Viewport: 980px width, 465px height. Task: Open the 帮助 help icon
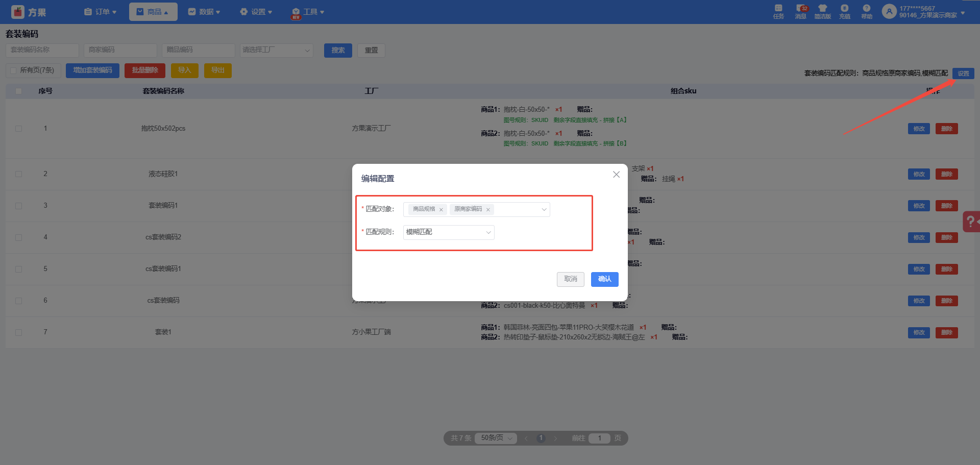[x=867, y=8]
